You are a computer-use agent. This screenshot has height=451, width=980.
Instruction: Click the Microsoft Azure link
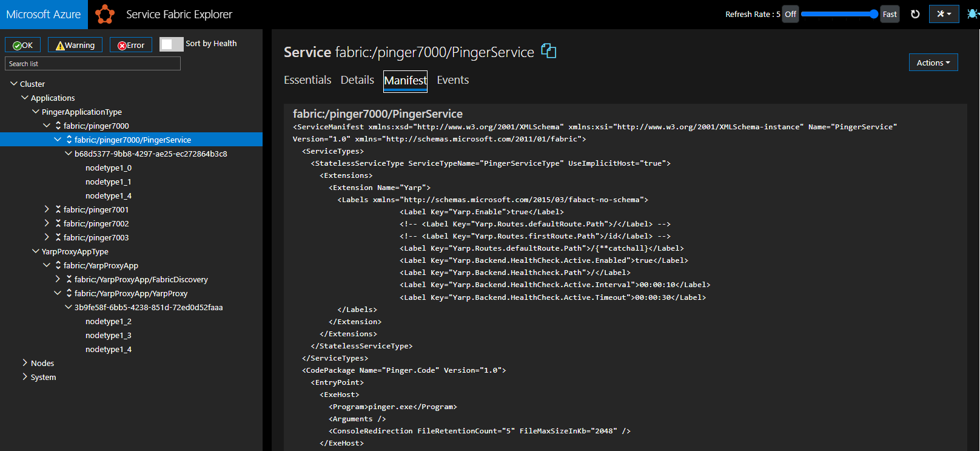pos(44,14)
